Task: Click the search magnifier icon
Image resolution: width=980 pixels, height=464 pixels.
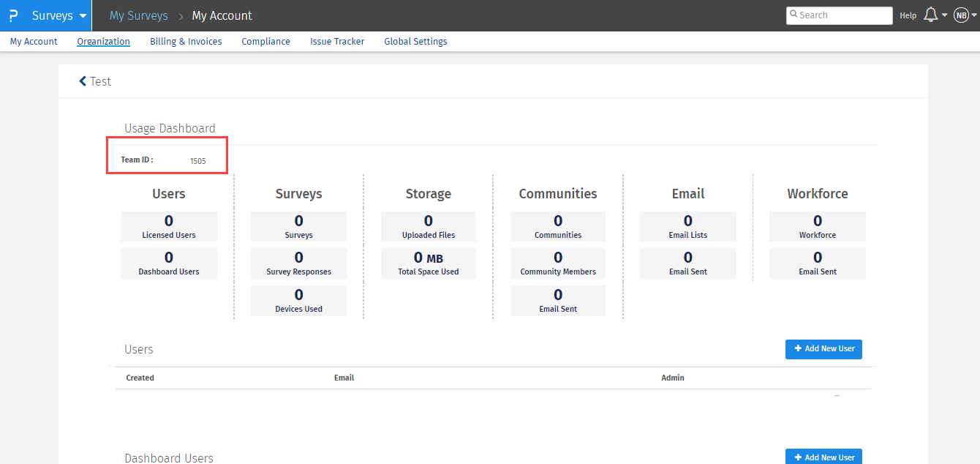Action: tap(794, 15)
